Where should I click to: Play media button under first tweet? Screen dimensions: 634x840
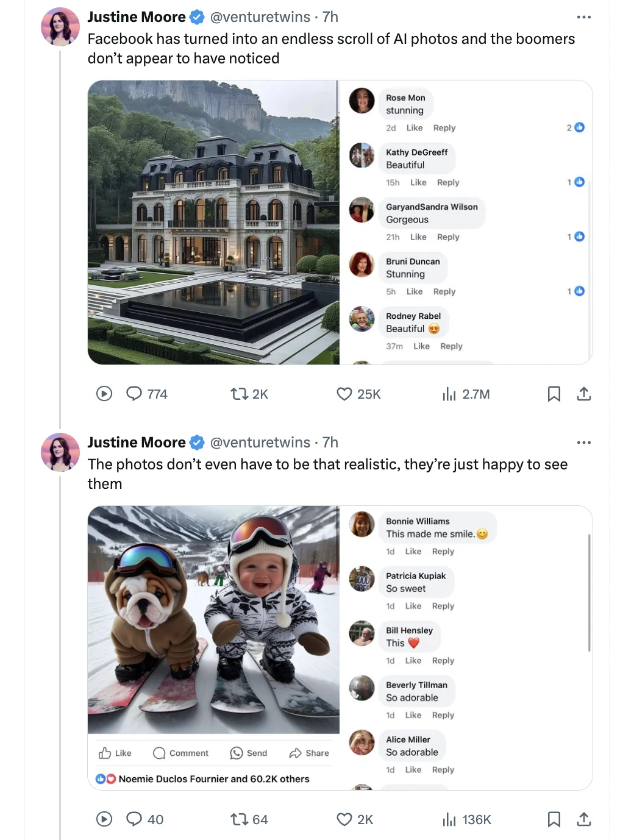pyautogui.click(x=104, y=394)
